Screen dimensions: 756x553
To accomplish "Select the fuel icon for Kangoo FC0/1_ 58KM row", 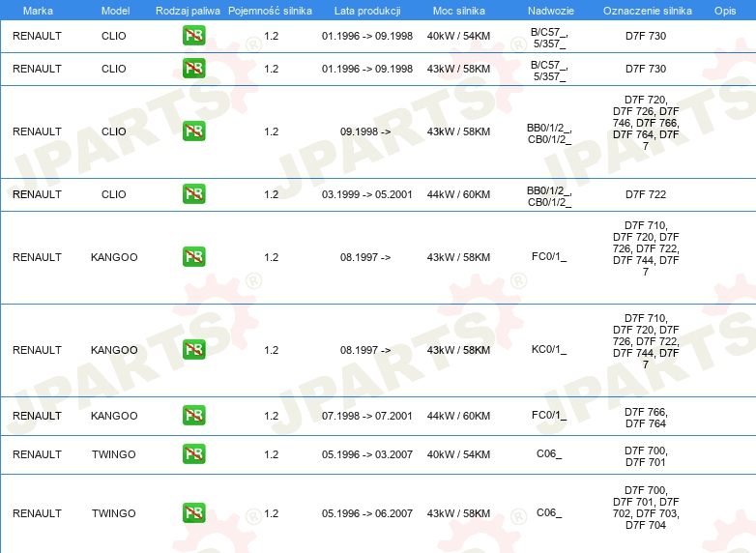I will [x=193, y=256].
